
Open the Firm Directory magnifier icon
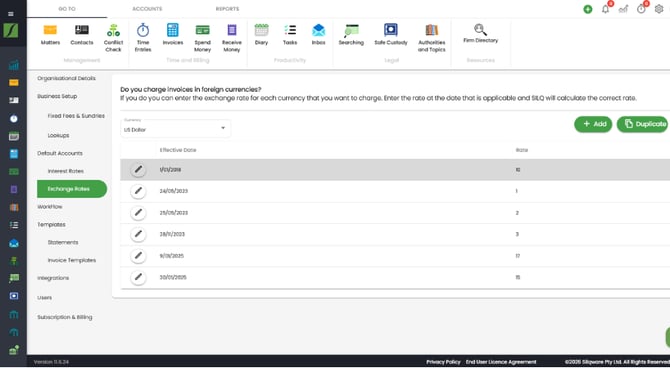click(x=480, y=34)
